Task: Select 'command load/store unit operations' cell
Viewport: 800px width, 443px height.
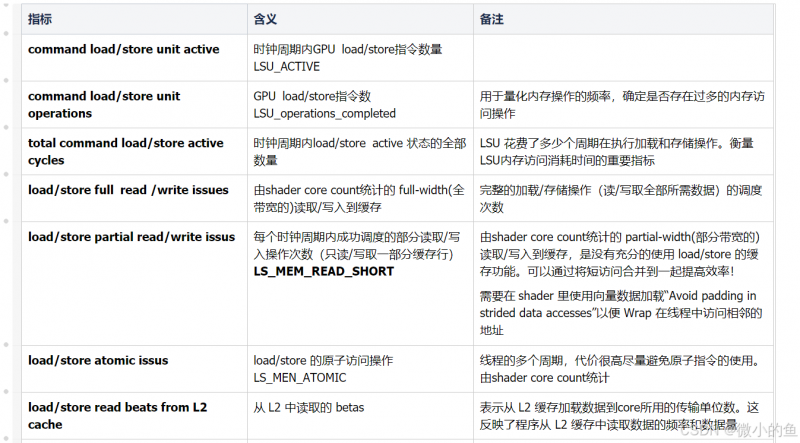Action: [134, 105]
